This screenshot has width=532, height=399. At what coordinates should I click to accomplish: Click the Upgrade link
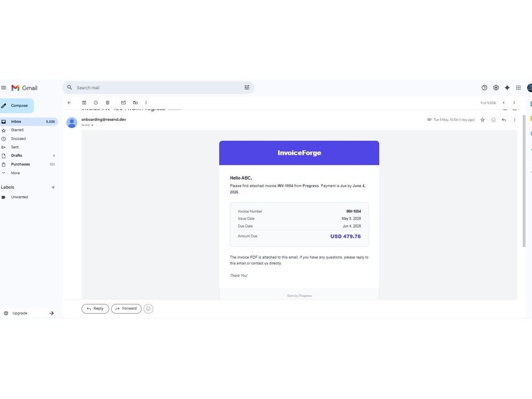pyautogui.click(x=20, y=313)
